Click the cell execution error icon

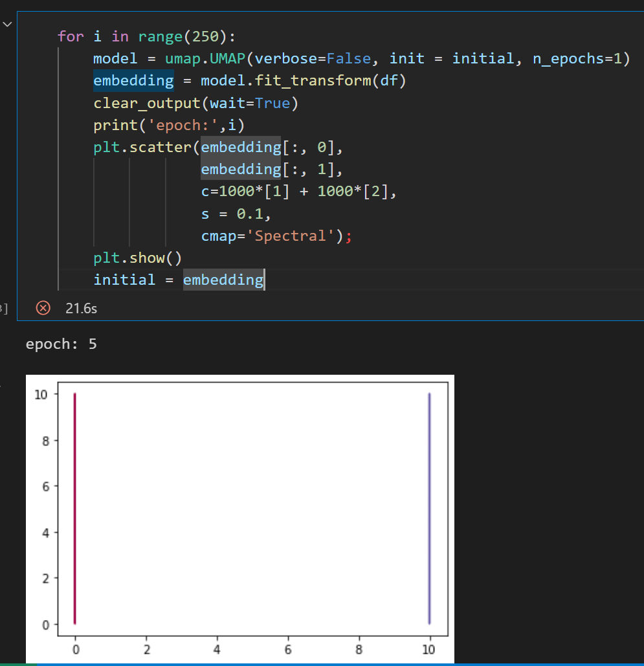pyautogui.click(x=44, y=308)
